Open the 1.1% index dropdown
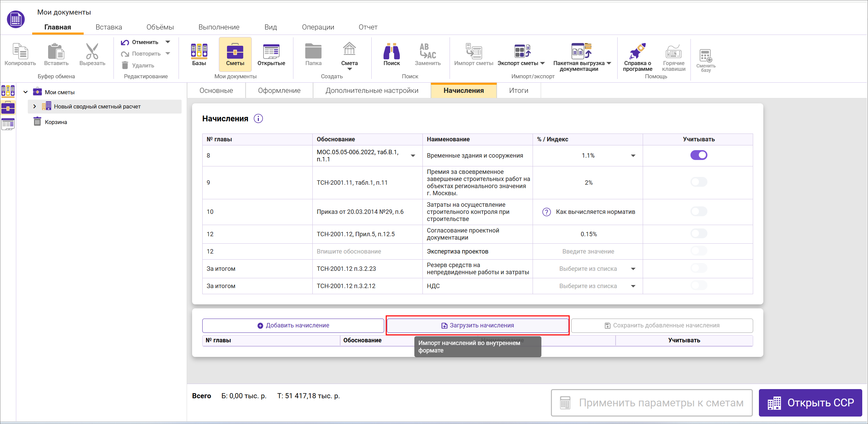The height and width of the screenshot is (424, 868). point(633,156)
